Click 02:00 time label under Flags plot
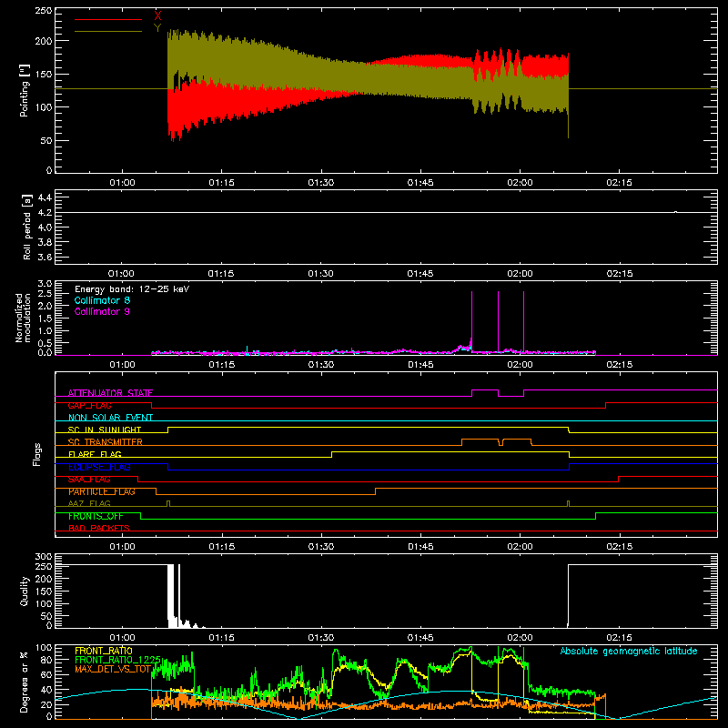Viewport: 728px width, 728px height. click(520, 547)
